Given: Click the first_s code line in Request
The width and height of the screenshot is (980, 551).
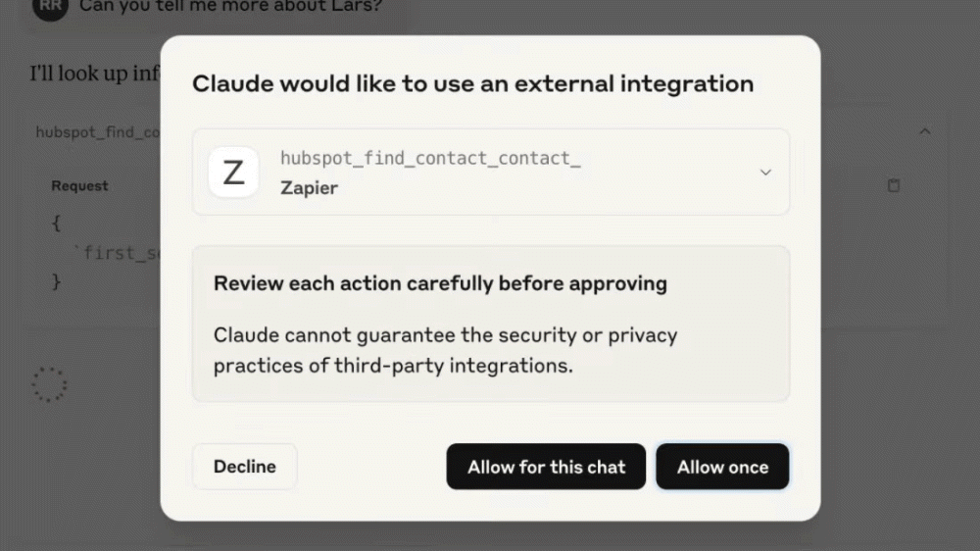Looking at the screenshot, I should pos(119,253).
